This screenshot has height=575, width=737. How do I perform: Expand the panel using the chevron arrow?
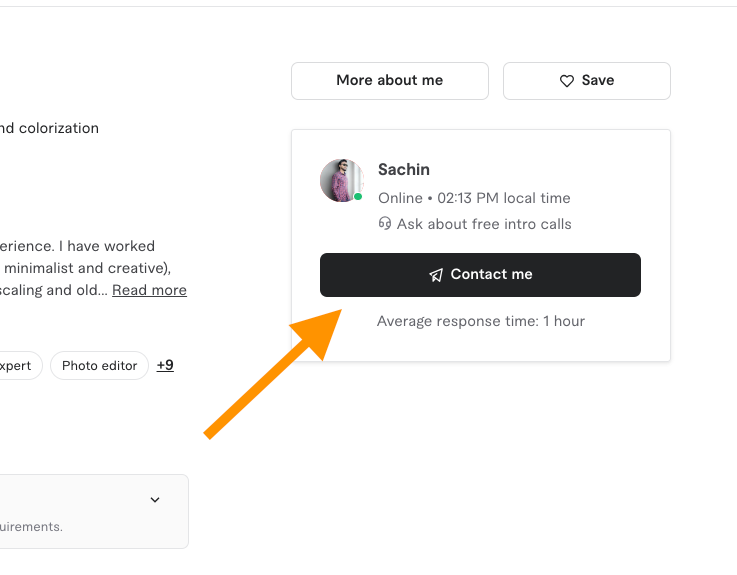[155, 500]
